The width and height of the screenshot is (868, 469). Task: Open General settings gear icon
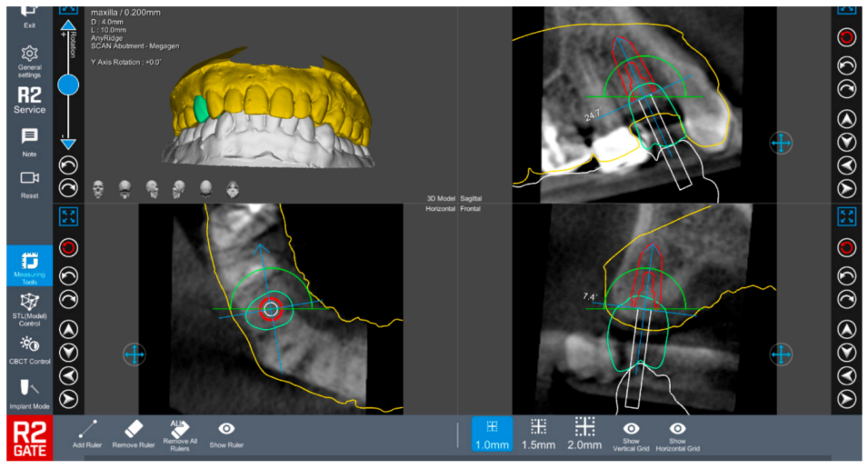tap(29, 55)
